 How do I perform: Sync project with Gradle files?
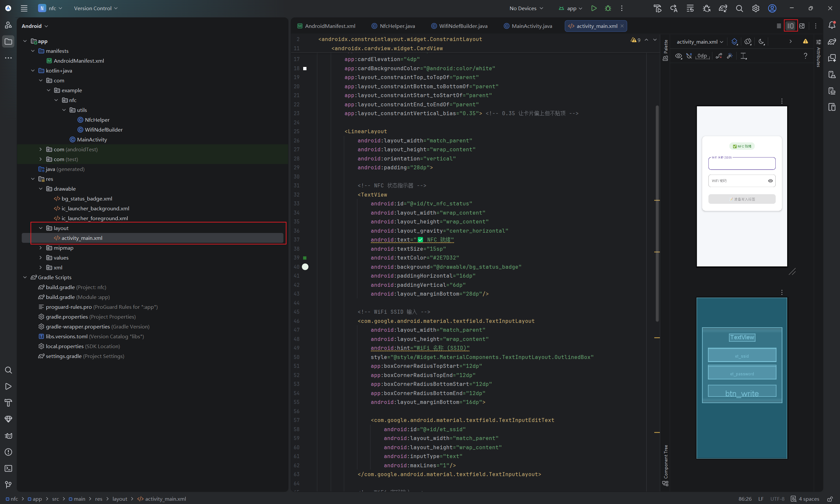(x=723, y=8)
